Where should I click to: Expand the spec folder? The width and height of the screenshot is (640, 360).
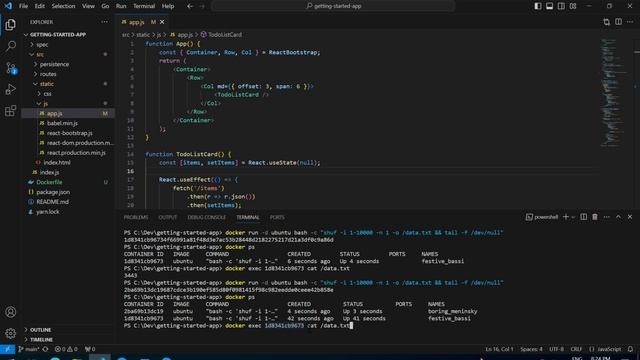pos(42,44)
